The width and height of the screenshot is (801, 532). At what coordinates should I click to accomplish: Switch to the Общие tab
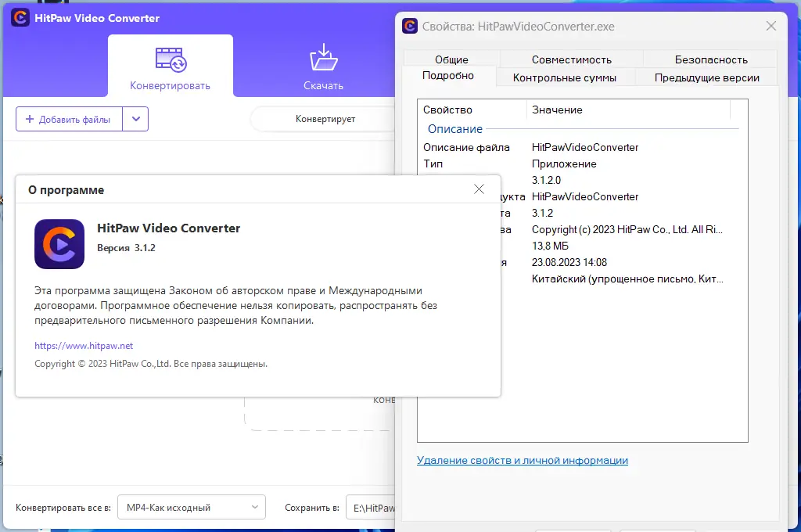(x=451, y=59)
